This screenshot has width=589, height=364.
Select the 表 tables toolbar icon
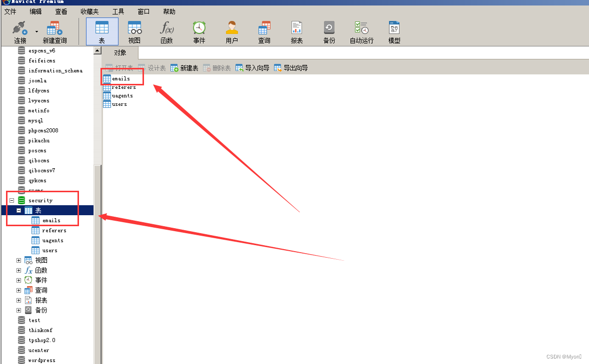pyautogui.click(x=102, y=32)
